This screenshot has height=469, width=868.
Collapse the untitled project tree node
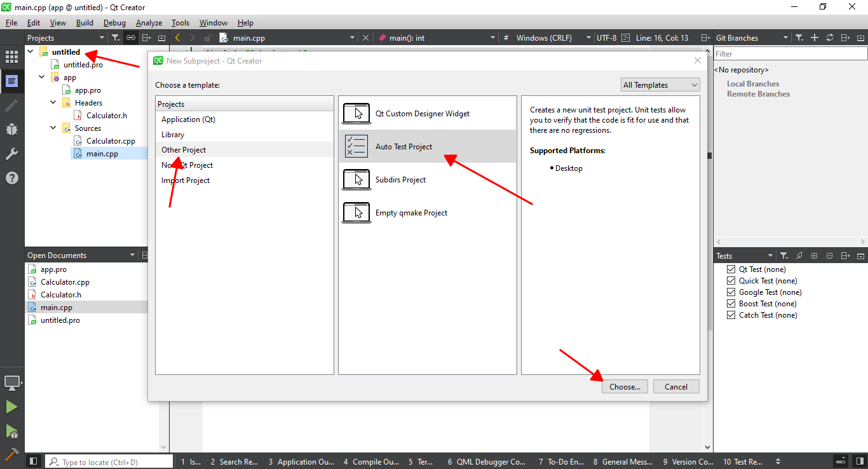(x=31, y=51)
